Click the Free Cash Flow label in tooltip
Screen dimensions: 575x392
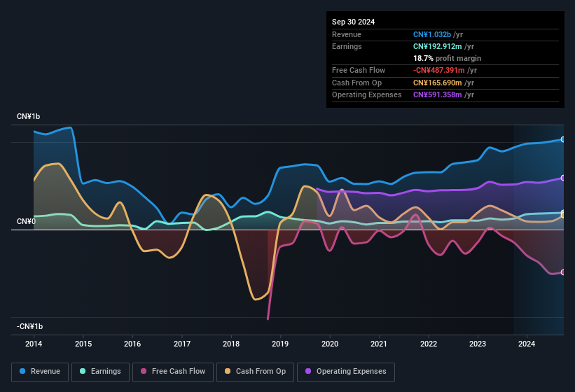[x=359, y=70]
